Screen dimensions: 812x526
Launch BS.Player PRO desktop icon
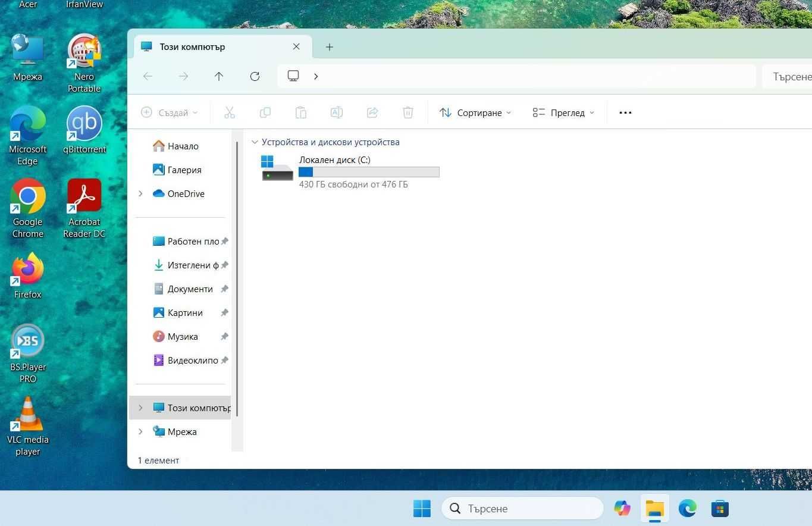pyautogui.click(x=27, y=353)
